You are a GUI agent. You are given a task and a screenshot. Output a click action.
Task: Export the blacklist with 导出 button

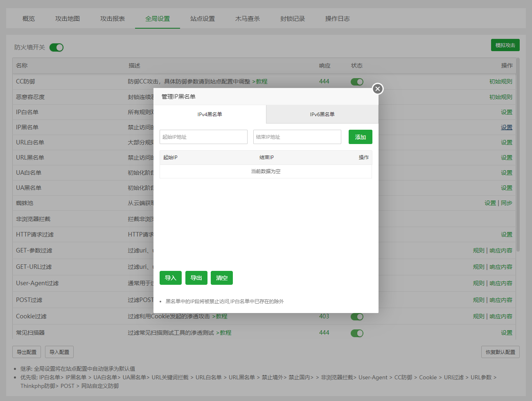coord(196,278)
